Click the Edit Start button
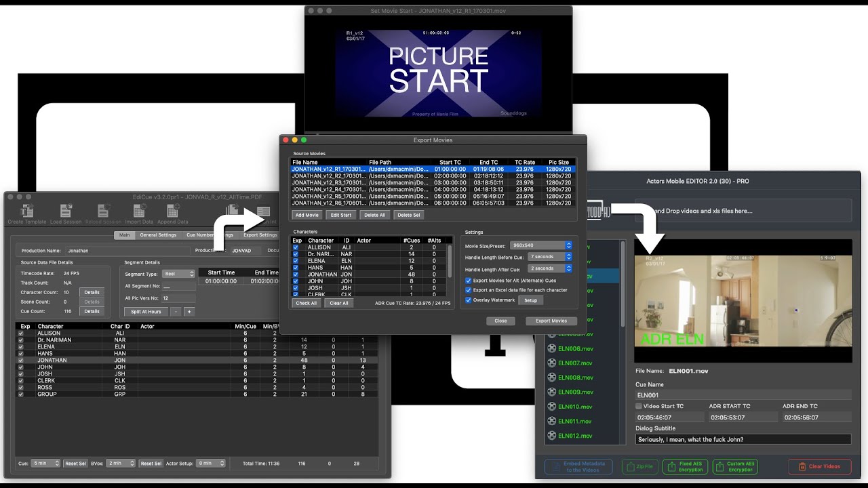868x488 pixels. tap(341, 215)
